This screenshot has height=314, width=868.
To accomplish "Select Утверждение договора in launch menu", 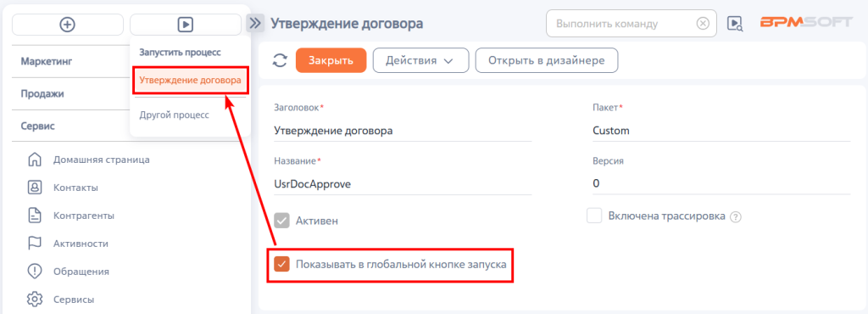I will [x=190, y=80].
